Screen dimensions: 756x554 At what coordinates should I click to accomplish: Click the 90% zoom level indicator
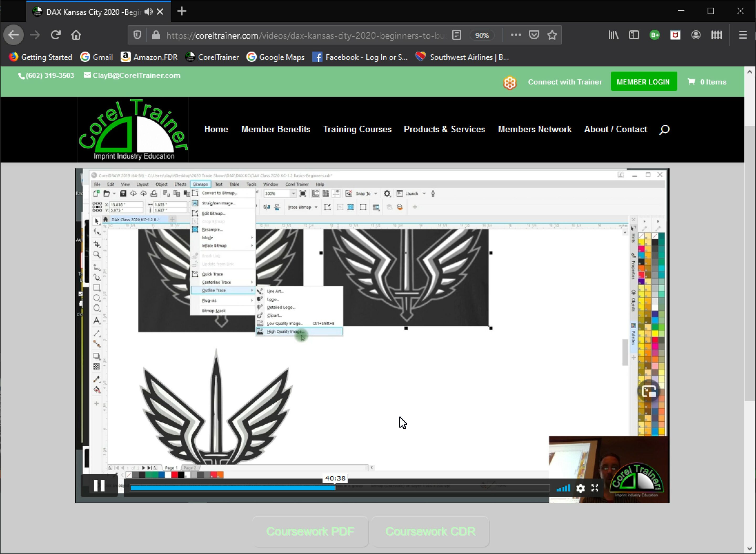pyautogui.click(x=482, y=35)
